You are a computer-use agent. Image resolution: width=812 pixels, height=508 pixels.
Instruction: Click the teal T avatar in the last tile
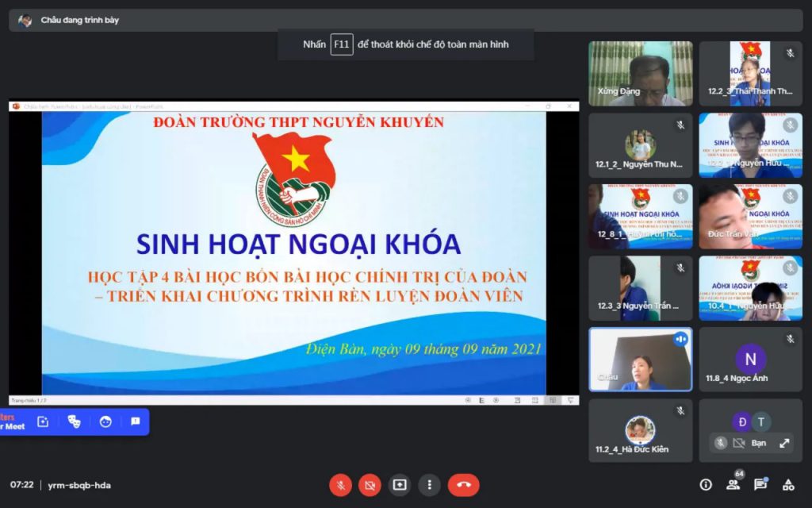[760, 422]
